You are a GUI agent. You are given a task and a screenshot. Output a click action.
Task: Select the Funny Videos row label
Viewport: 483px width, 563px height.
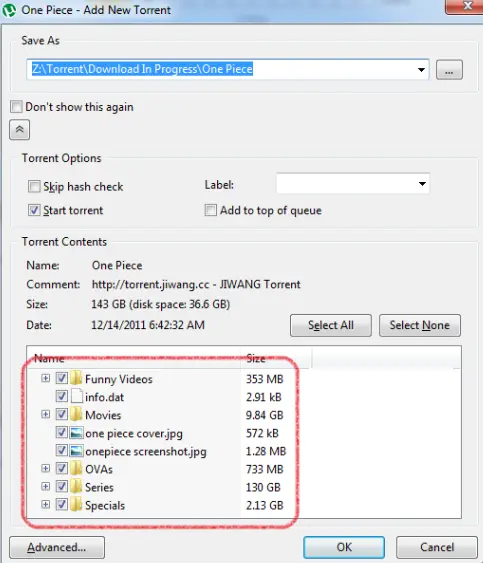(119, 379)
